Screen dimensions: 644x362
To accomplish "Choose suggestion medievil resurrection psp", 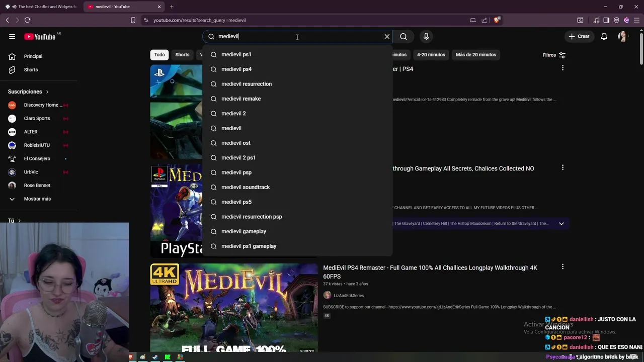I will pos(297,217).
